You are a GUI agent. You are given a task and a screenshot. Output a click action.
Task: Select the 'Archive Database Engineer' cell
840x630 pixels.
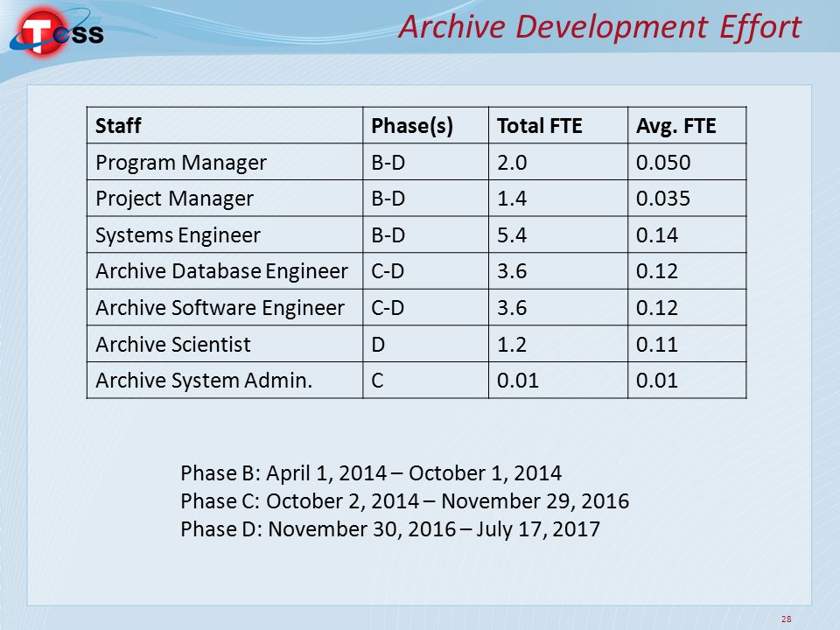pos(225,271)
